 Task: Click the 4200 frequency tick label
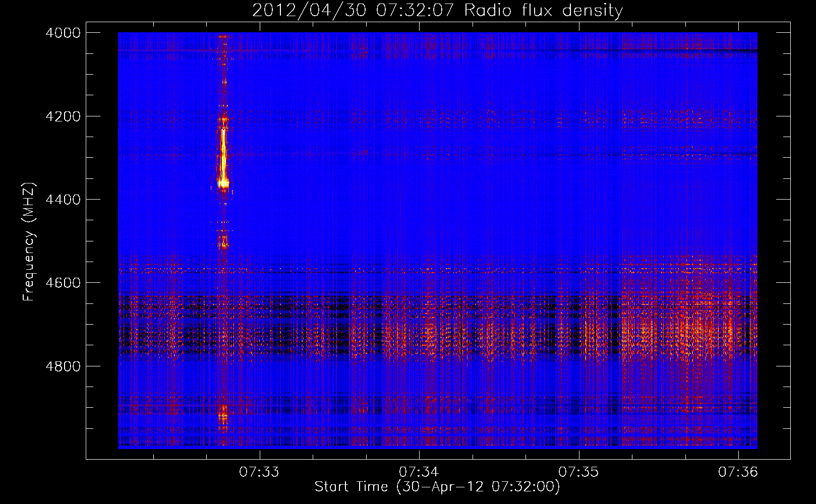[63, 116]
